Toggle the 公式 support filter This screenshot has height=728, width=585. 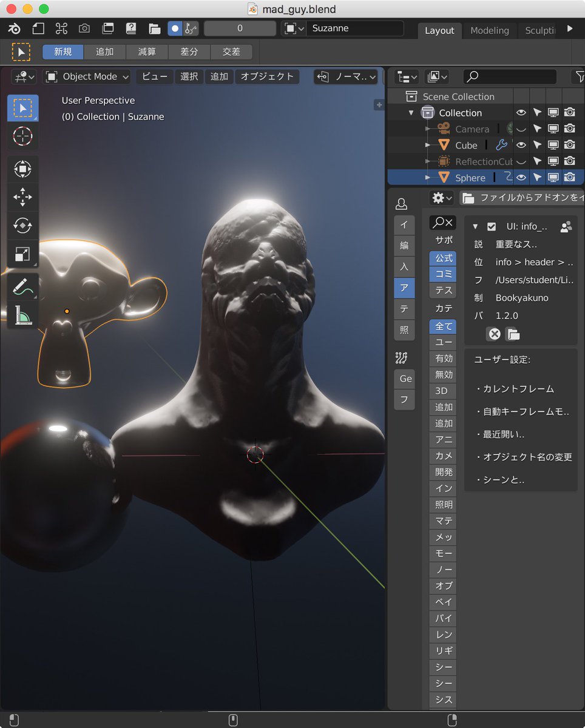[x=444, y=258]
